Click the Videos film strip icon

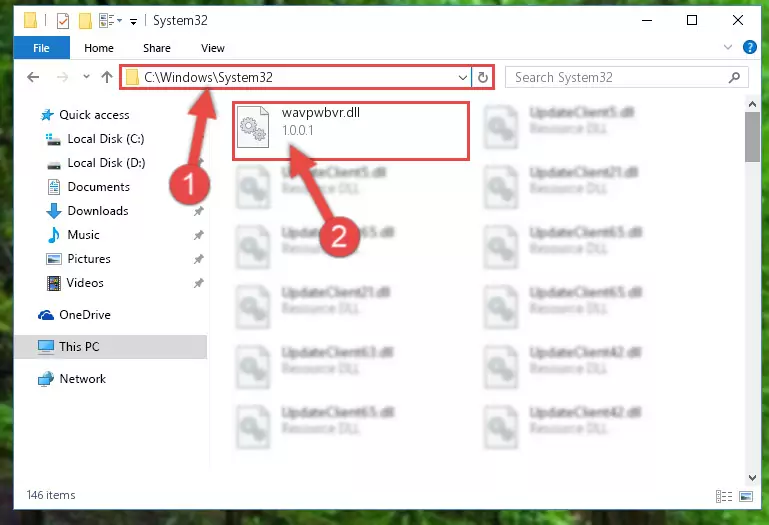click(x=53, y=283)
